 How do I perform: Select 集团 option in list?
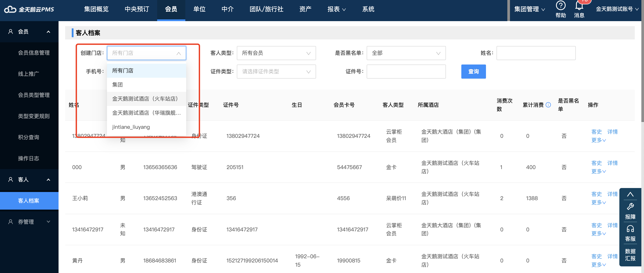pos(146,85)
